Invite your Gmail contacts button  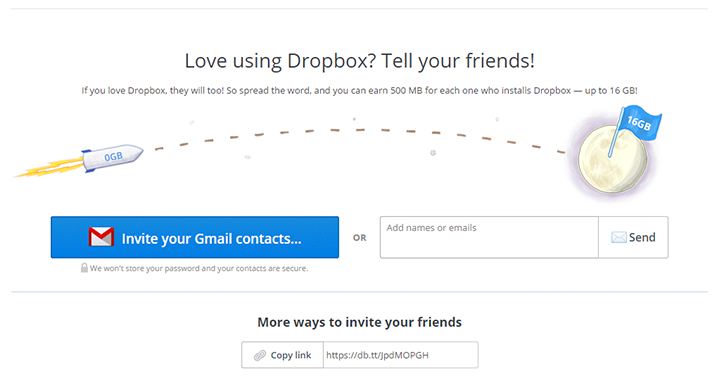click(x=195, y=237)
